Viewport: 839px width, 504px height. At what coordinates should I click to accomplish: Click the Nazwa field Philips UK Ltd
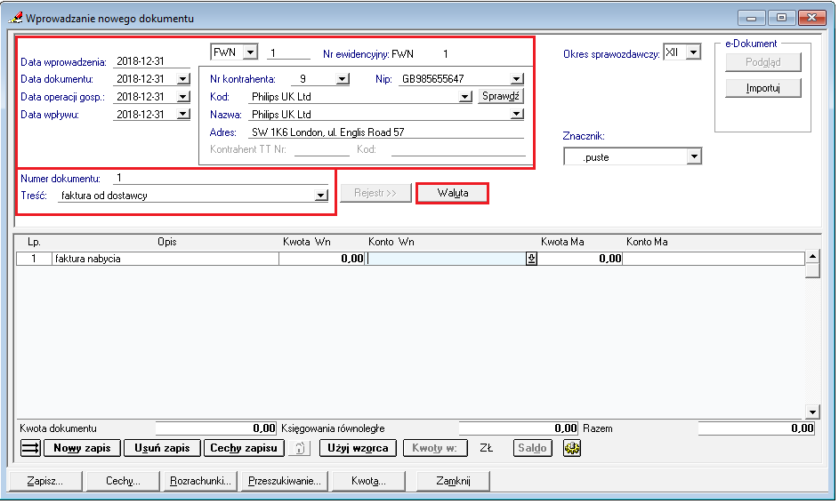click(379, 115)
